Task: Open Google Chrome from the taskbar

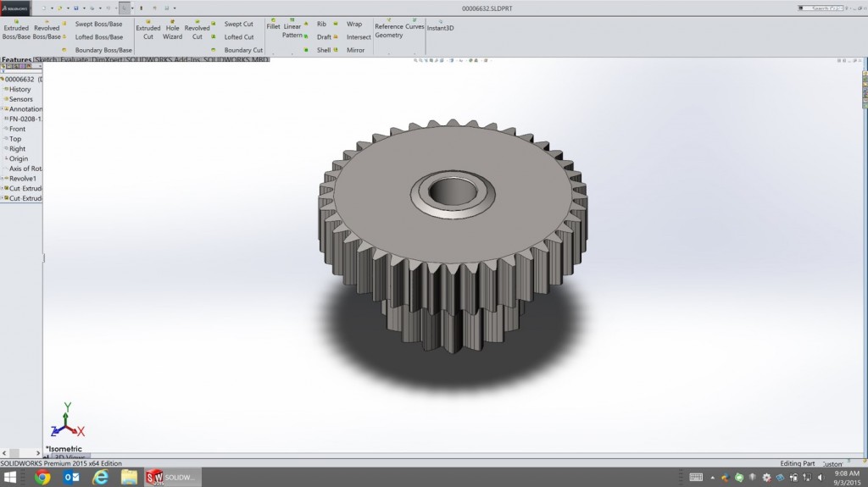Action: coord(42,478)
